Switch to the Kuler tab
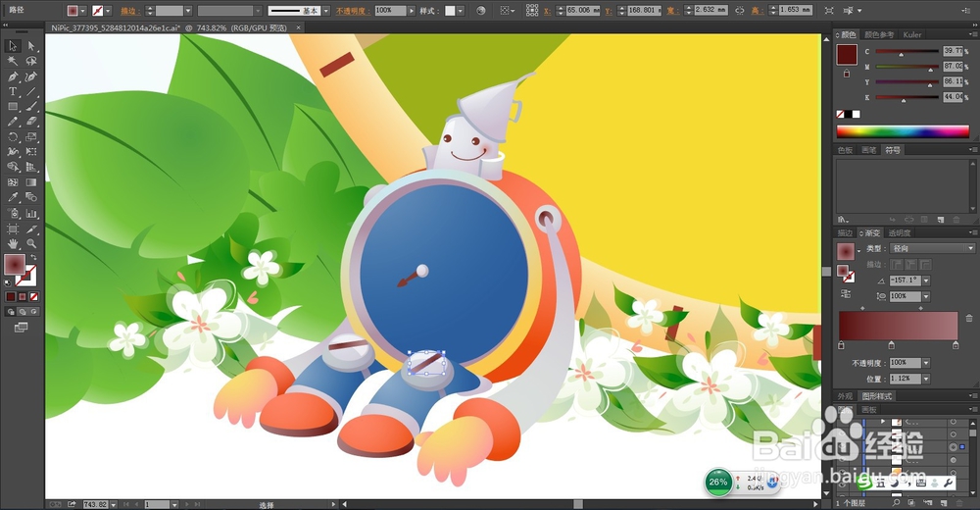Image resolution: width=980 pixels, height=510 pixels. tap(911, 34)
